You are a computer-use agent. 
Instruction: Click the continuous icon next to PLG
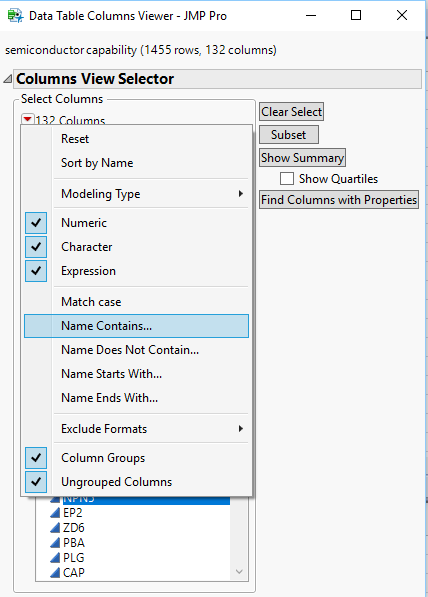click(55, 557)
